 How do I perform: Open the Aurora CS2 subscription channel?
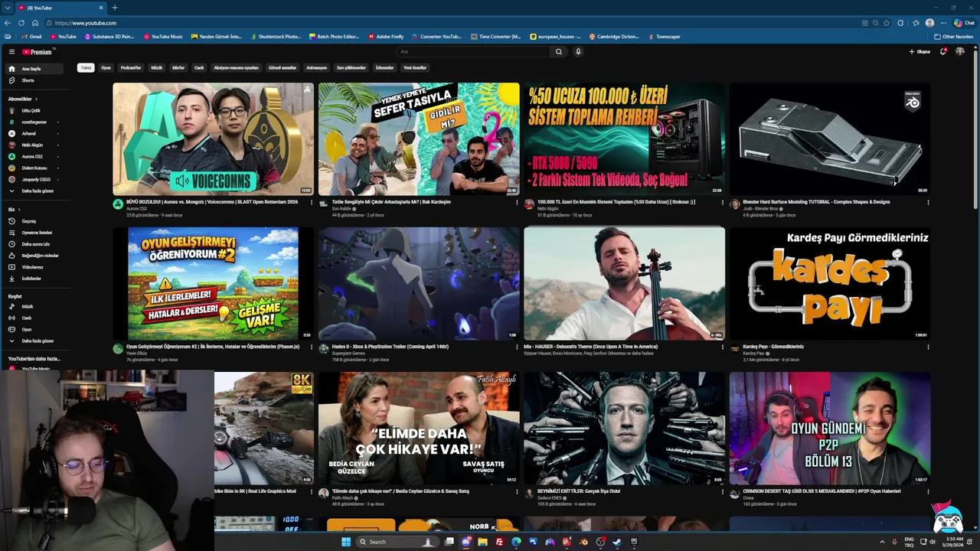(36, 157)
